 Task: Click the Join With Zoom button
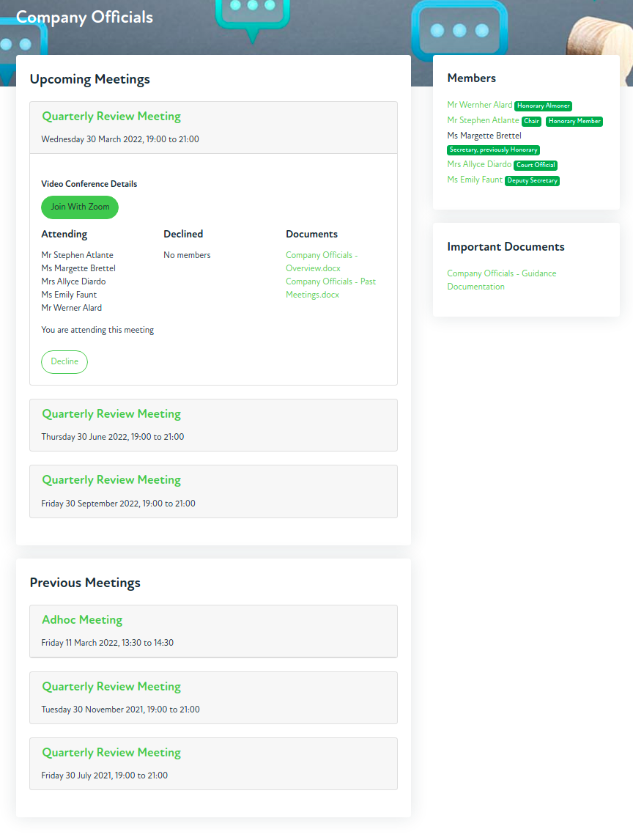pyautogui.click(x=80, y=207)
